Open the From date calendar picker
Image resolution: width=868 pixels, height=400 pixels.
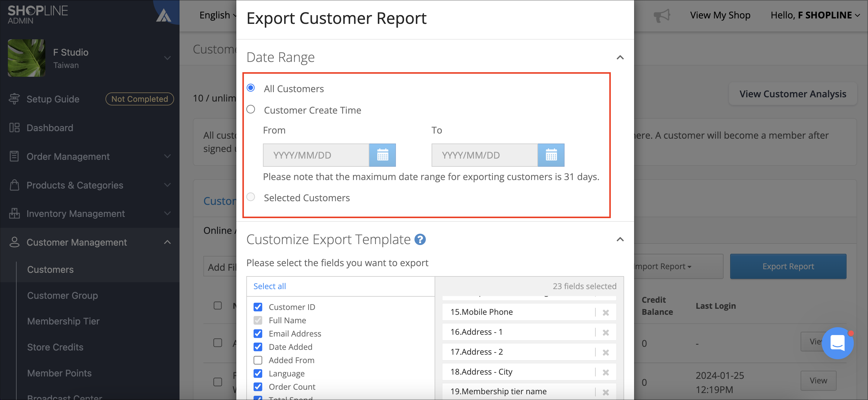[382, 155]
